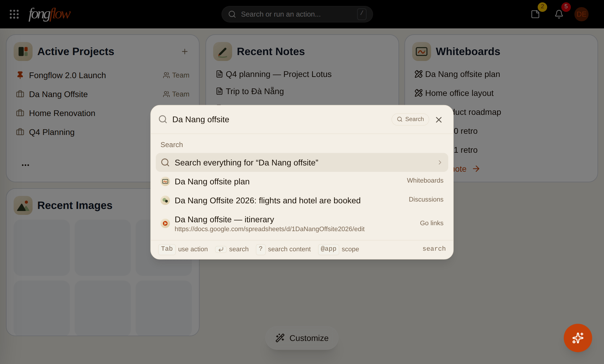Viewport: 604px width, 364px height.
Task: Click the Recent Notes pencil icon
Action: [223, 51]
